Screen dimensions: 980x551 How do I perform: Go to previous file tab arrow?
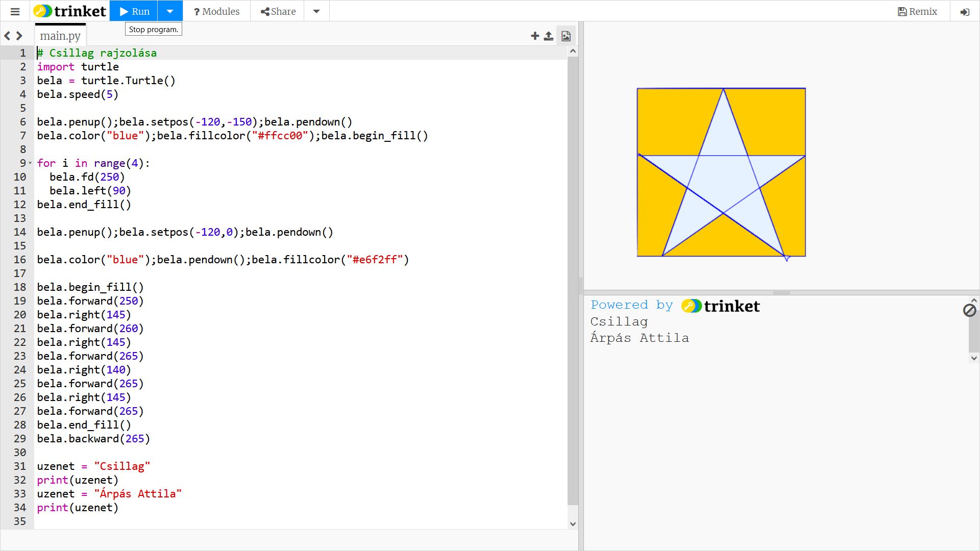tap(7, 36)
